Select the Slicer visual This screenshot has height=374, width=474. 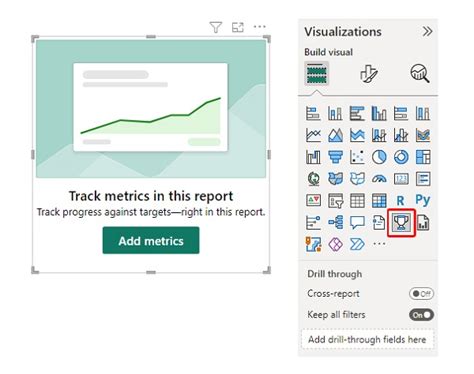point(335,201)
